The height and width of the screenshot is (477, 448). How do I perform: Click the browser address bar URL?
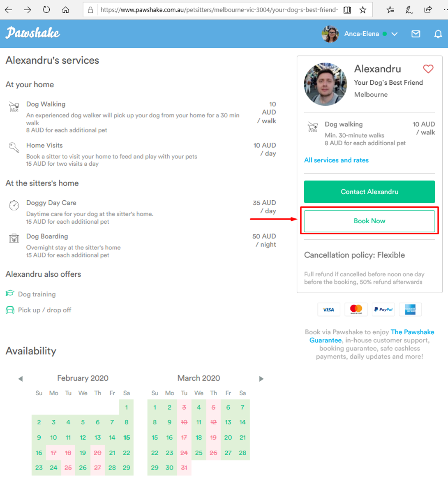point(219,10)
